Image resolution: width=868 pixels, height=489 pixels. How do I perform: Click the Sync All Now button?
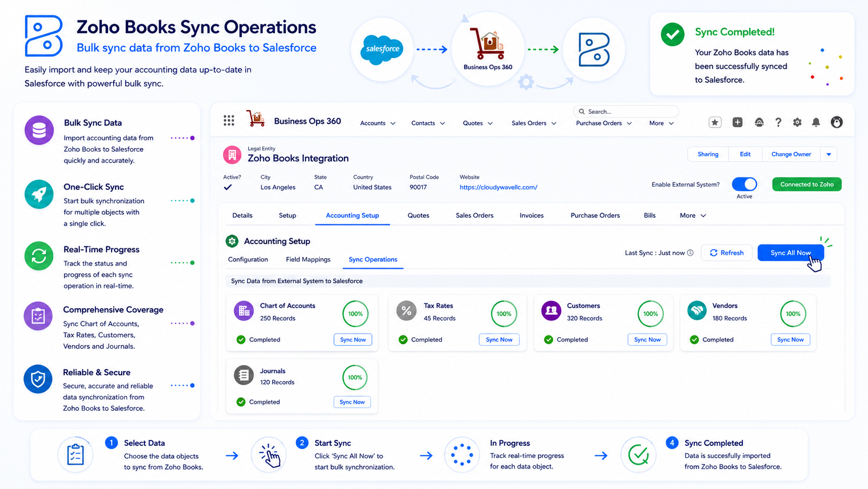790,253
